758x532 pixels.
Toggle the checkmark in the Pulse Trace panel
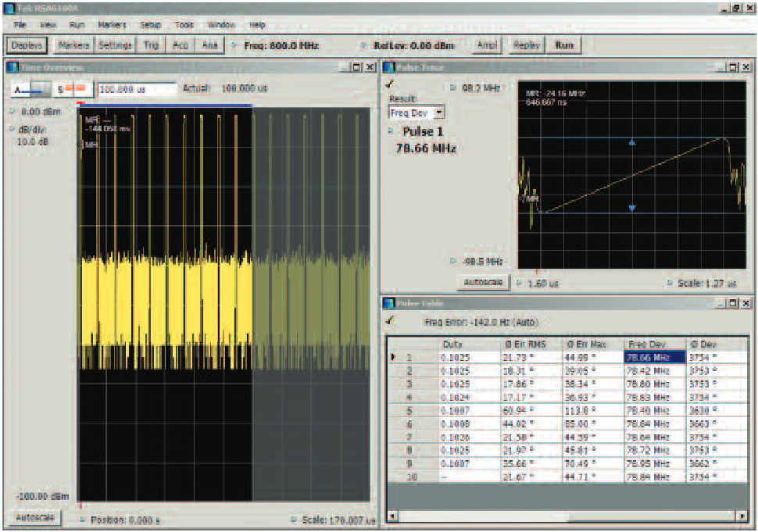click(389, 83)
